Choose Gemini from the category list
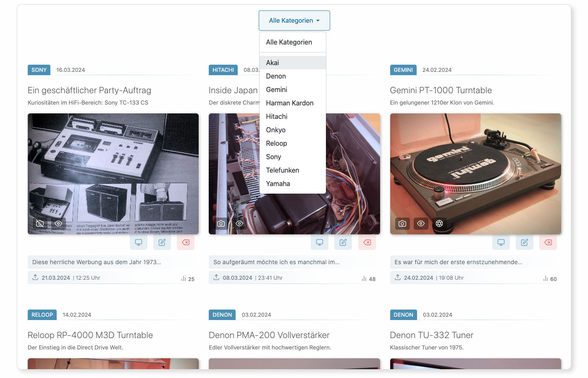This screenshot has height=378, width=588. tap(293, 89)
